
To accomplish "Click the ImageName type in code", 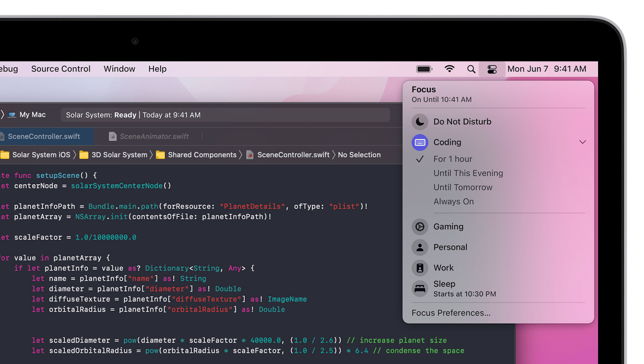I will click(x=287, y=299).
